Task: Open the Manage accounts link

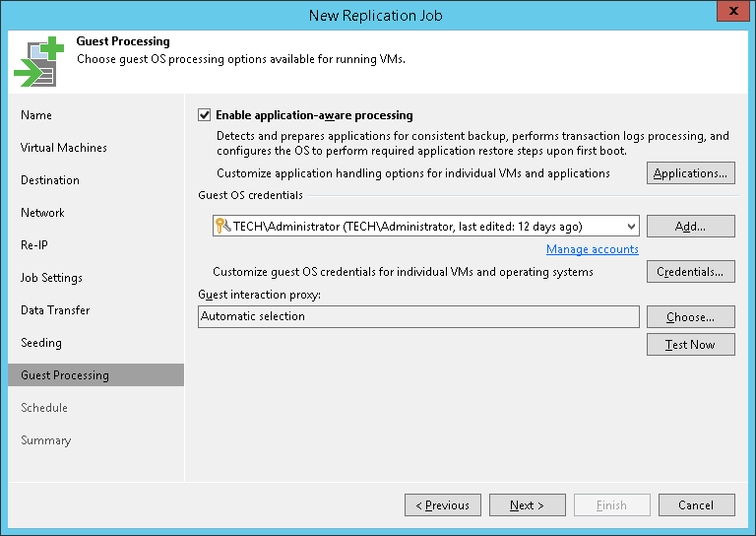Action: (592, 249)
